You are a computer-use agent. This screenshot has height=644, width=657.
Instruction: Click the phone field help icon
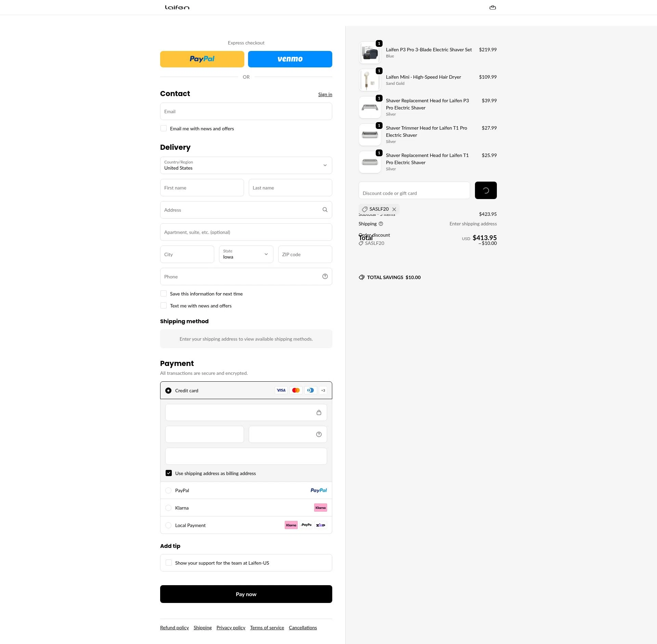[x=325, y=276]
